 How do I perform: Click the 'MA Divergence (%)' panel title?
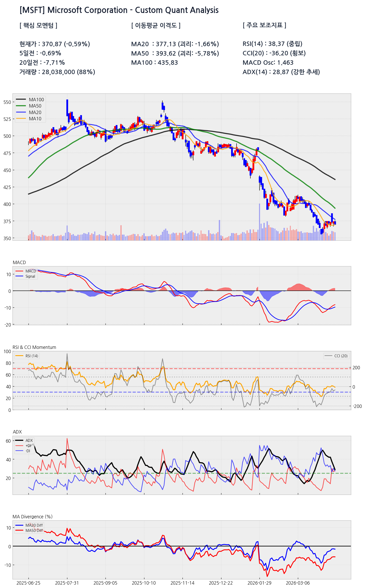coord(33,517)
